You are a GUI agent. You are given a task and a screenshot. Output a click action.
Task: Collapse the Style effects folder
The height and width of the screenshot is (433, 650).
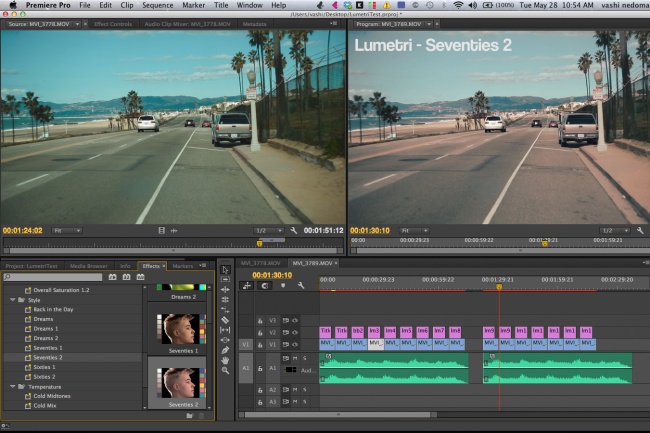(12, 300)
